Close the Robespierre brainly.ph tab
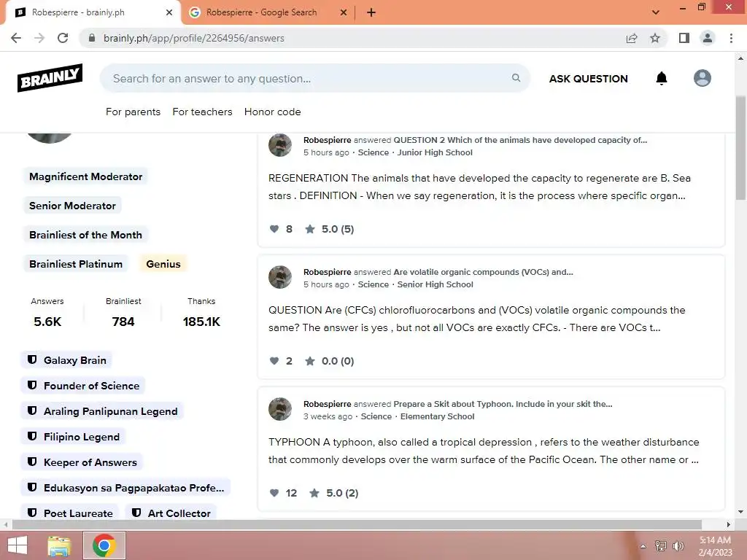Viewport: 747px width, 560px height. point(169,12)
